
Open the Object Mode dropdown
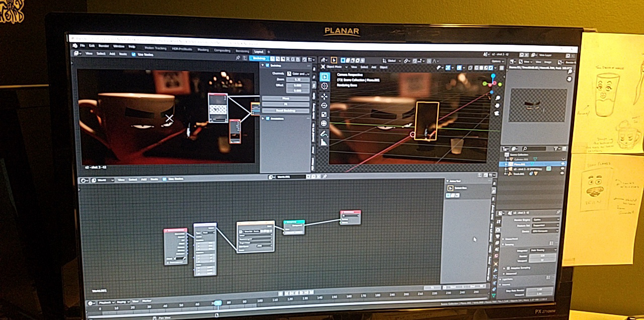point(336,67)
